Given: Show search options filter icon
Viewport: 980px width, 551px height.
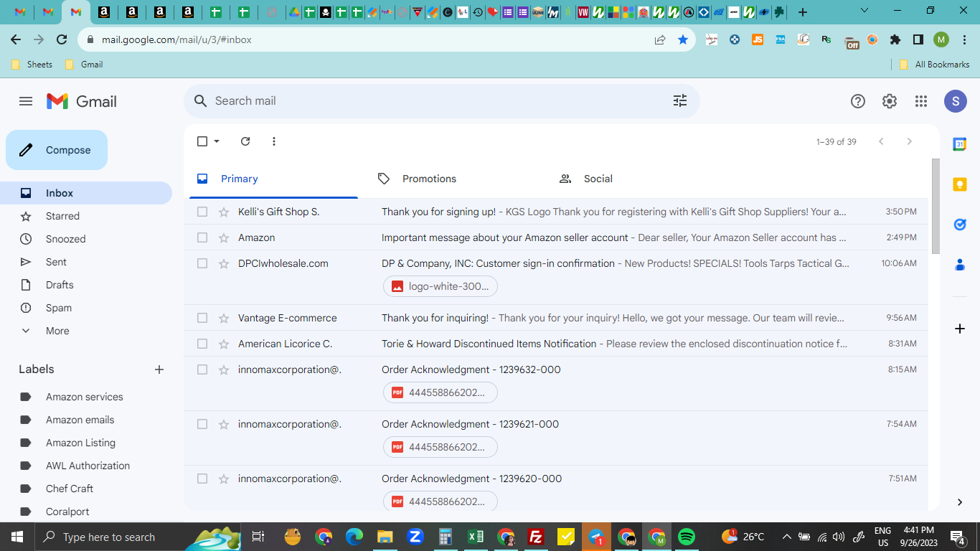Looking at the screenshot, I should (x=680, y=101).
